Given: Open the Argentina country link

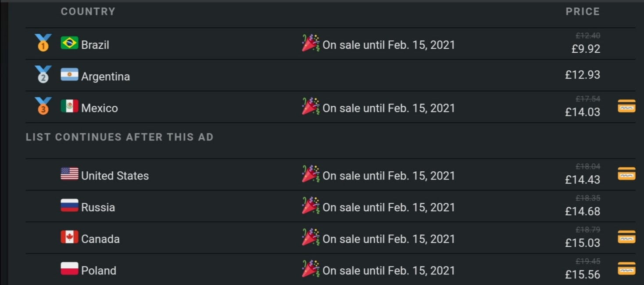Looking at the screenshot, I should 105,76.
